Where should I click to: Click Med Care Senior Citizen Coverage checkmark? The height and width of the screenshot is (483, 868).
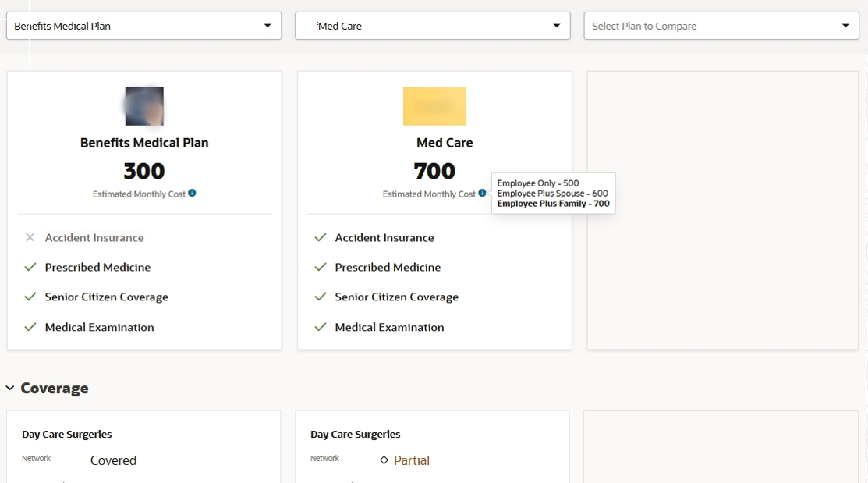coord(320,297)
